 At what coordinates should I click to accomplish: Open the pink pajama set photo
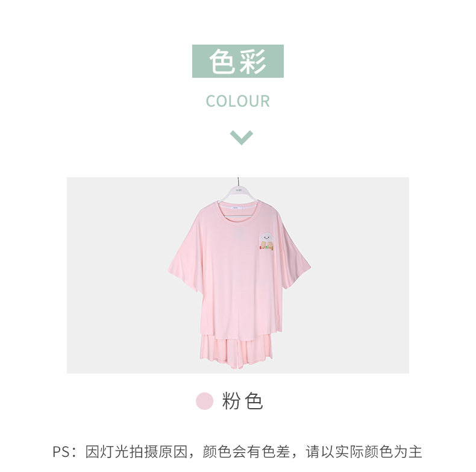pyautogui.click(x=237, y=275)
